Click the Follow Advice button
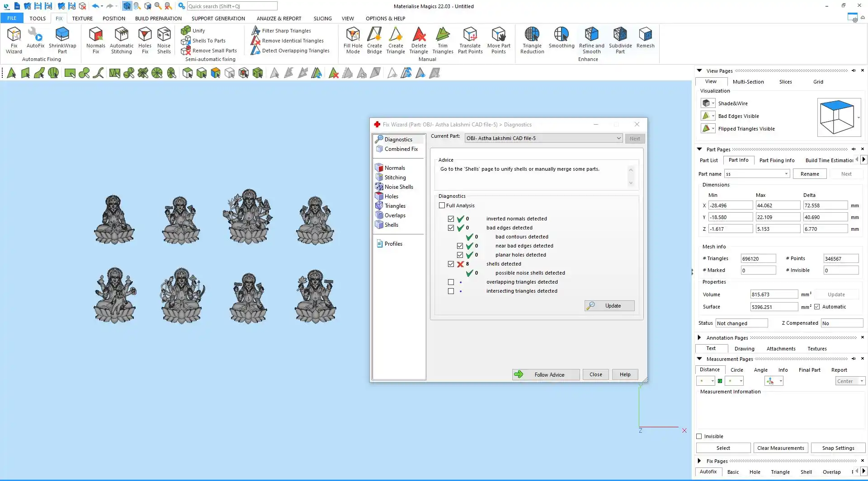Image resolution: width=868 pixels, height=481 pixels. [x=546, y=374]
